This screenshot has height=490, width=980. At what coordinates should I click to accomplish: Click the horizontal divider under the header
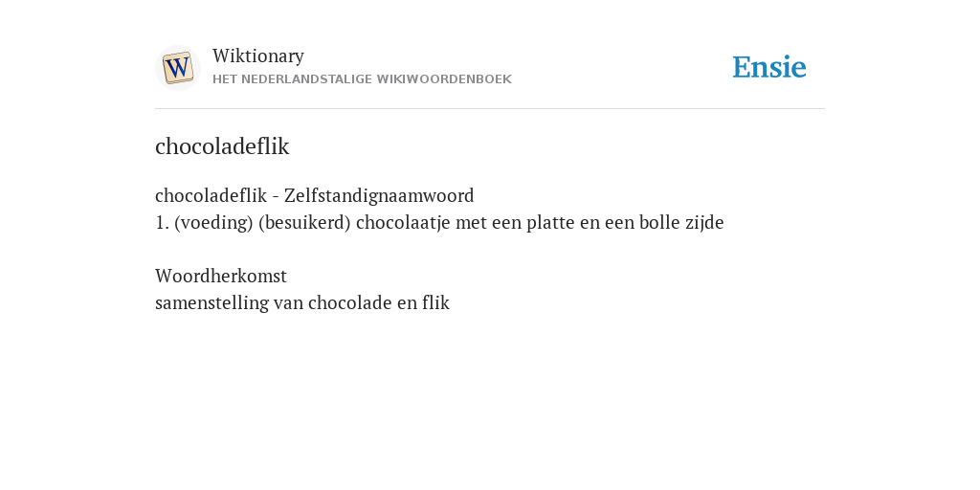[x=490, y=109]
